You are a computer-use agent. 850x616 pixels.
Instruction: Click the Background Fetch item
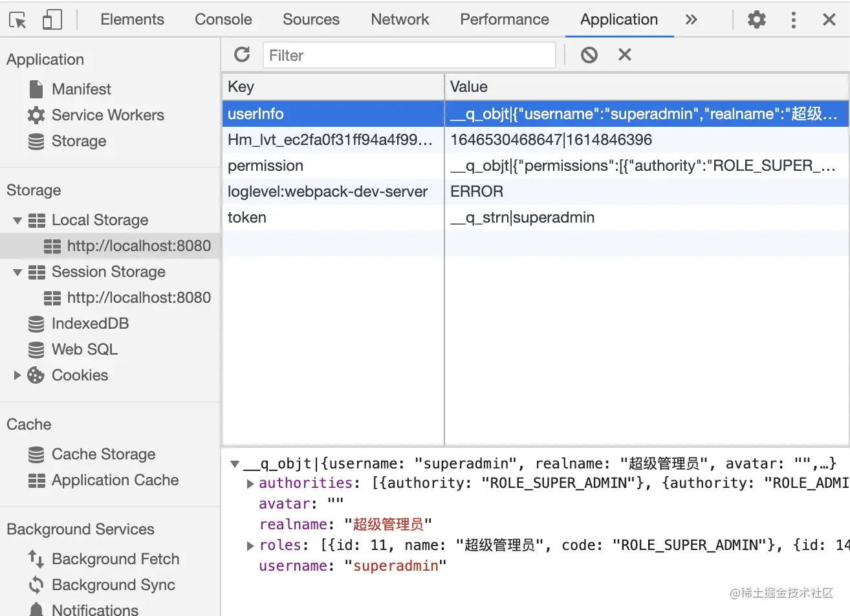[115, 559]
